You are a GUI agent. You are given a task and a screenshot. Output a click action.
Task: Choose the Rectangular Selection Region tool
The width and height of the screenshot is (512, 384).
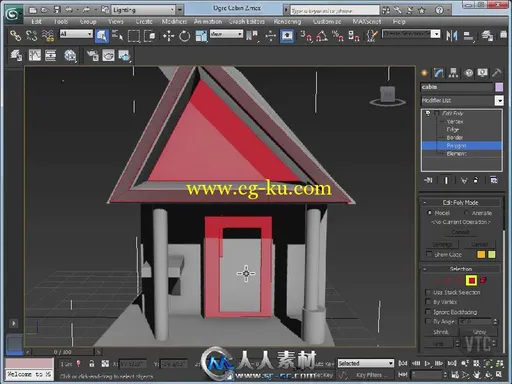[x=133, y=36]
